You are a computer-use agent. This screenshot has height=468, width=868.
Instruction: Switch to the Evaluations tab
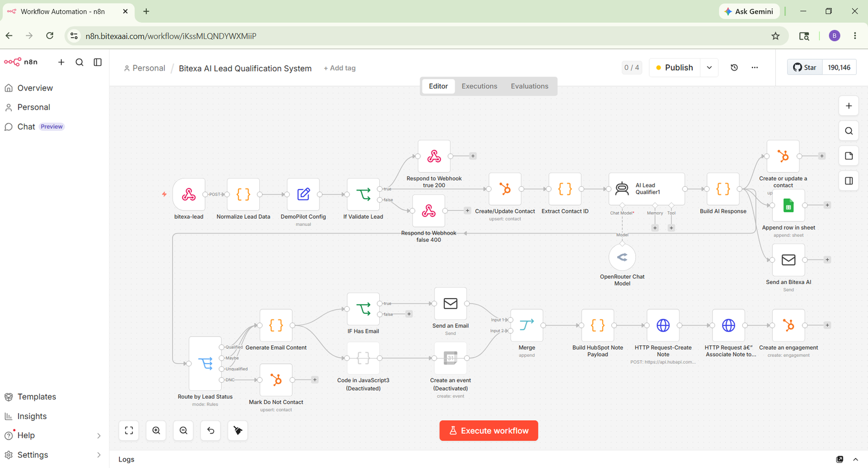[x=529, y=86]
